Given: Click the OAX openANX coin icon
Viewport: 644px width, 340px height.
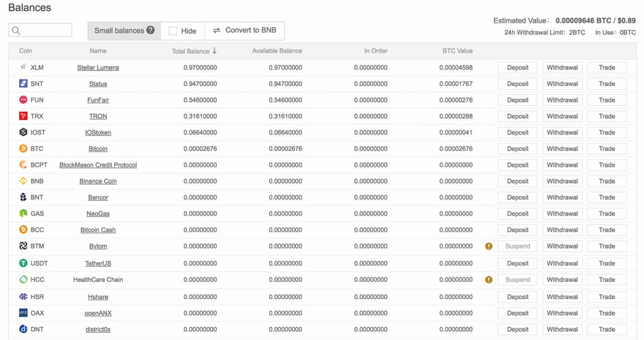Looking at the screenshot, I should pos(23,313).
